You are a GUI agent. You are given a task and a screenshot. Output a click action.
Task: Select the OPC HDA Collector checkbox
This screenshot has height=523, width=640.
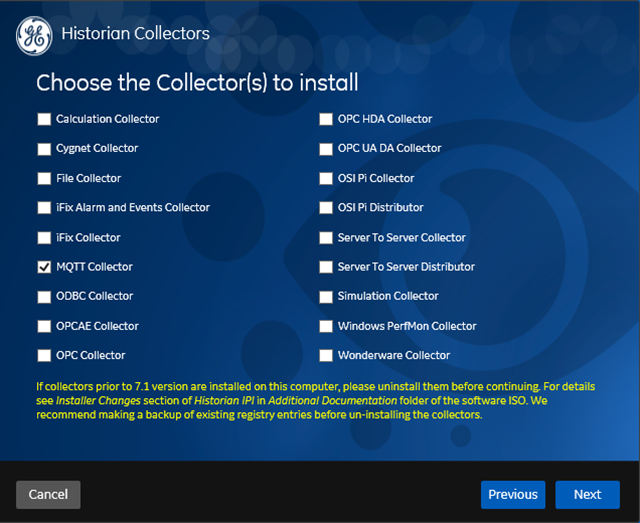coord(326,119)
